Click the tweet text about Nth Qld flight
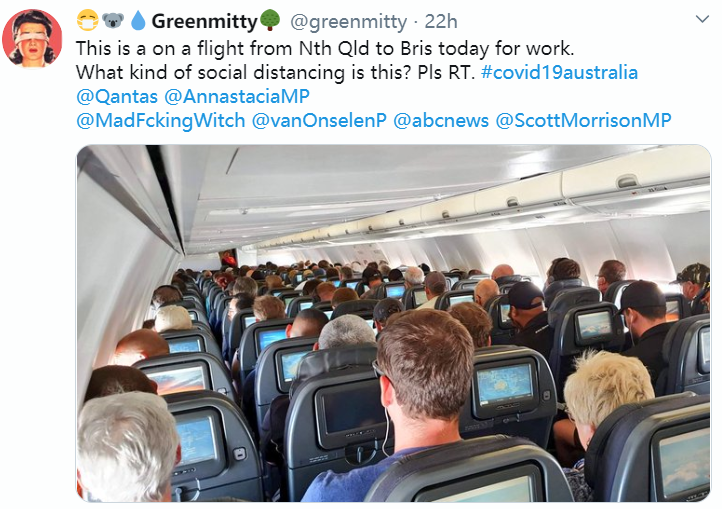 point(325,48)
